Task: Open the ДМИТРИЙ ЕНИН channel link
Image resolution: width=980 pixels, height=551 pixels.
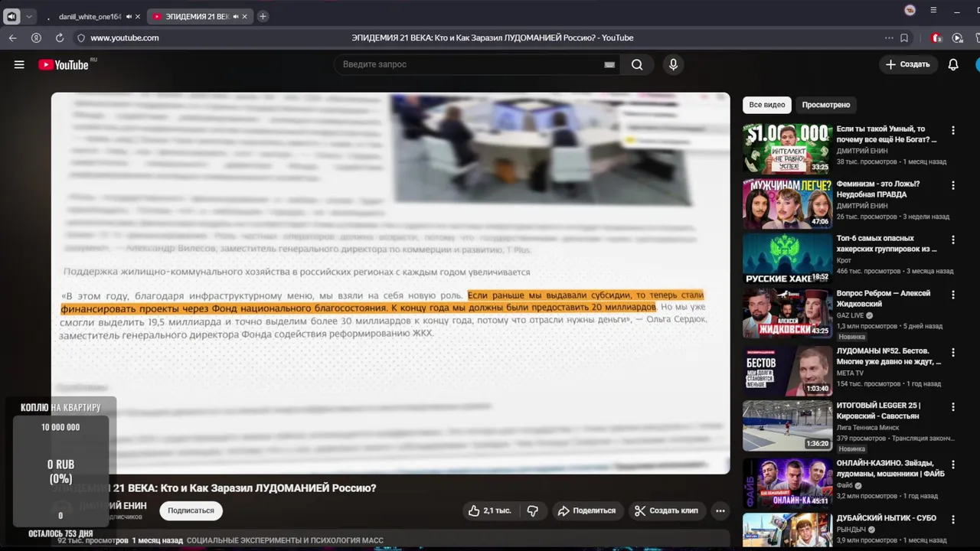Action: [x=113, y=506]
